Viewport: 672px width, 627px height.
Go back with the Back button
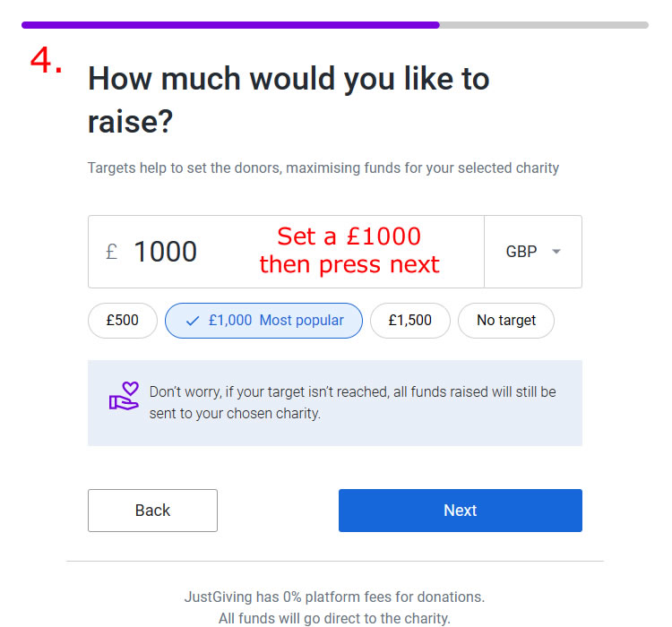(152, 511)
